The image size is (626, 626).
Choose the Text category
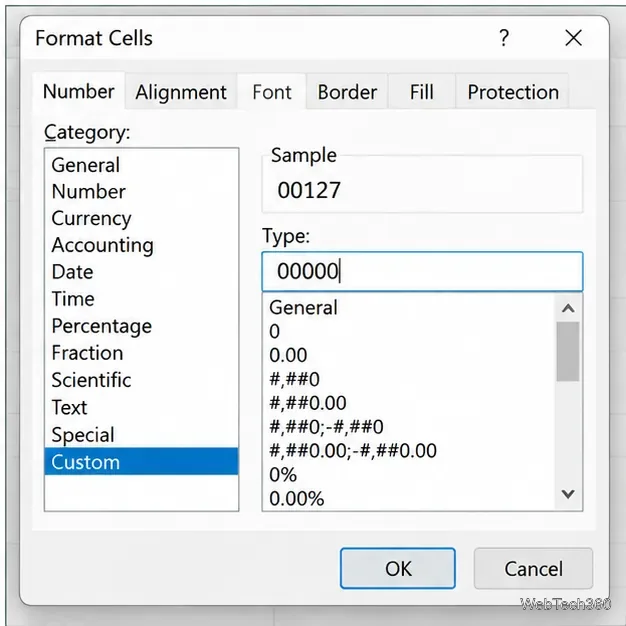(141, 407)
